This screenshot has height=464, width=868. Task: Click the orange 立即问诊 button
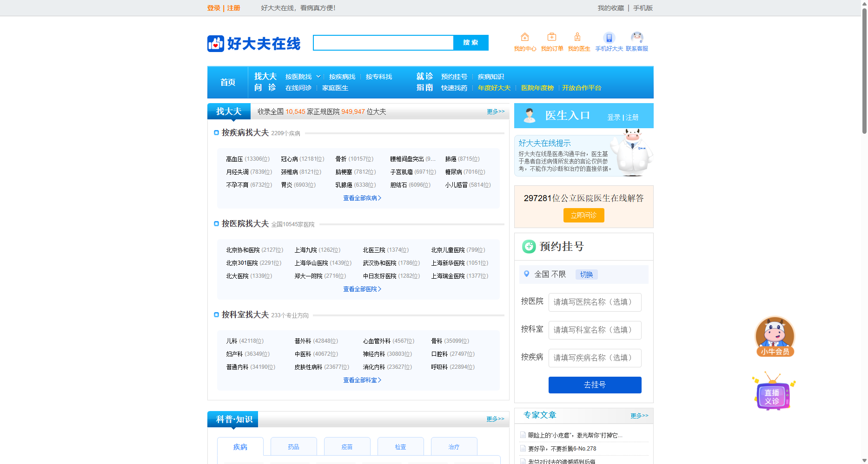click(x=584, y=216)
